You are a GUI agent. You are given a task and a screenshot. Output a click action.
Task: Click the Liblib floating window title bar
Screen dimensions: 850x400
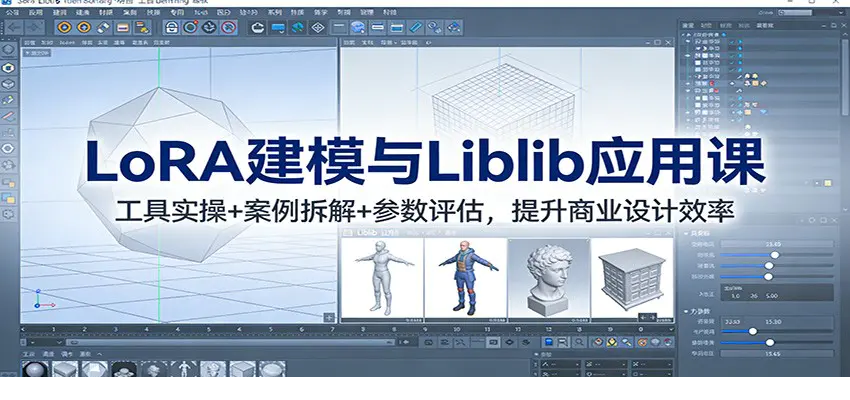[507, 233]
